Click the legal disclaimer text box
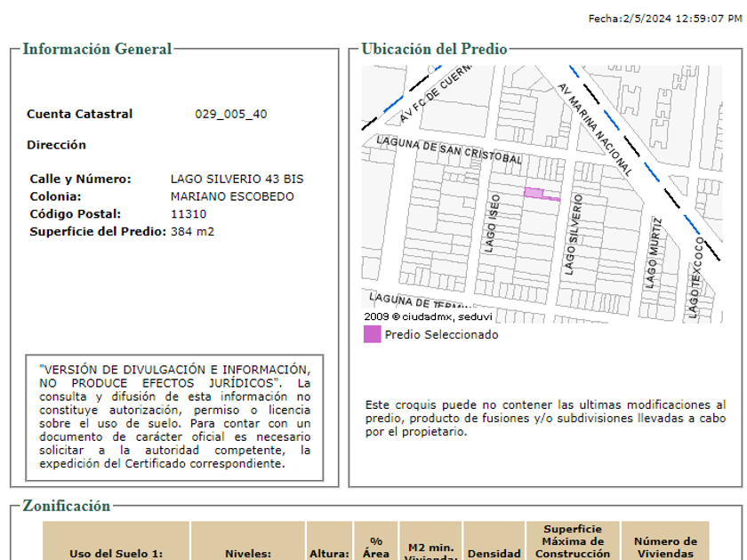This screenshot has height=560, width=747. (x=174, y=416)
